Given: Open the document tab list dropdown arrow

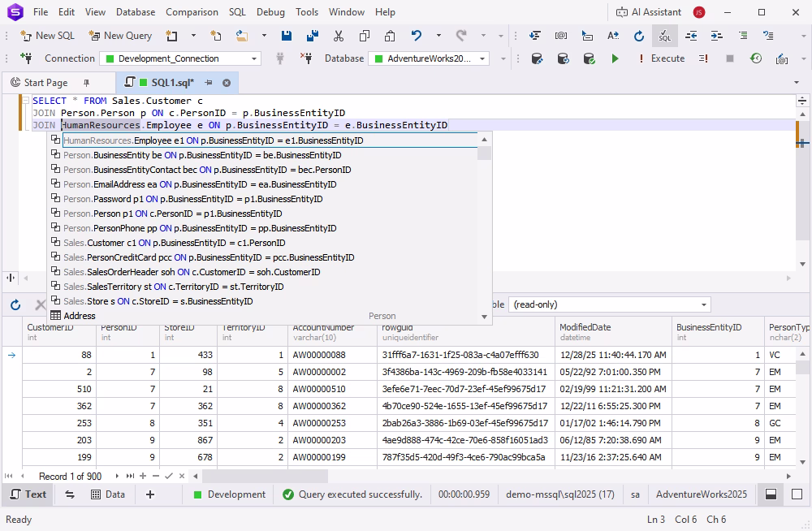Looking at the screenshot, I should (797, 83).
